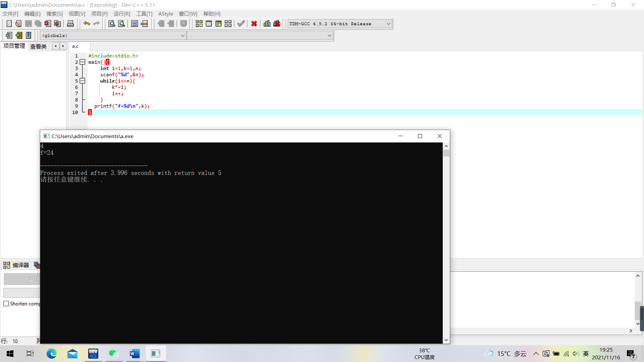Click the profile analysis bar chart icon
This screenshot has width=644, height=362.
(267, 24)
